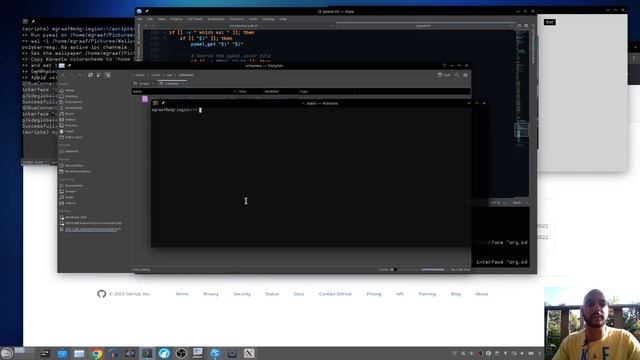Open the API footer link on GitHub
This screenshot has height=360, width=640.
400,294
